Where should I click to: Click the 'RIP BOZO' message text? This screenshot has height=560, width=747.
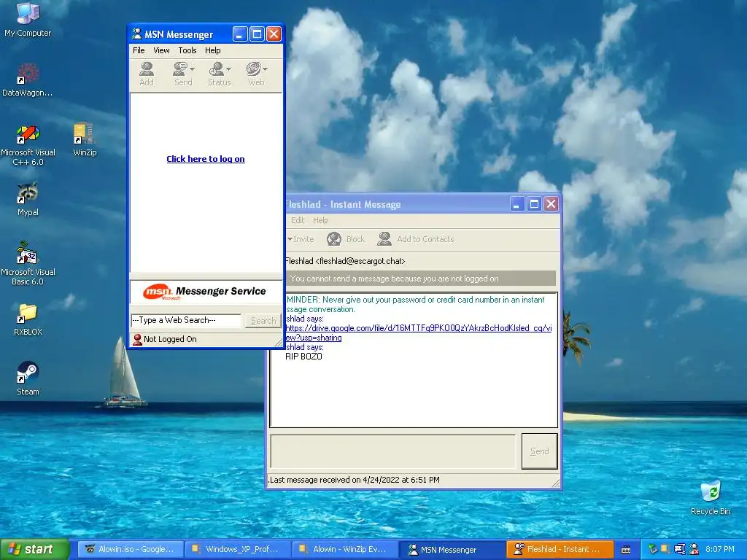pyautogui.click(x=303, y=357)
